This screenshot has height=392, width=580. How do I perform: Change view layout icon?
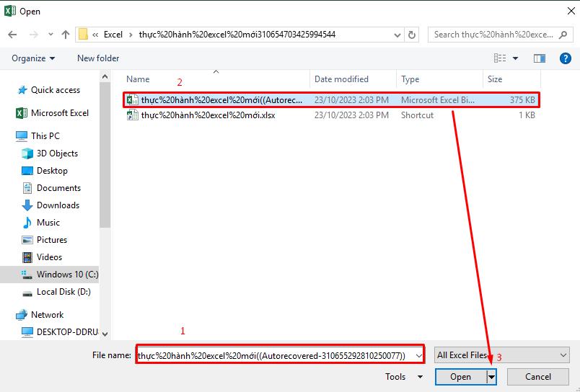[500, 58]
